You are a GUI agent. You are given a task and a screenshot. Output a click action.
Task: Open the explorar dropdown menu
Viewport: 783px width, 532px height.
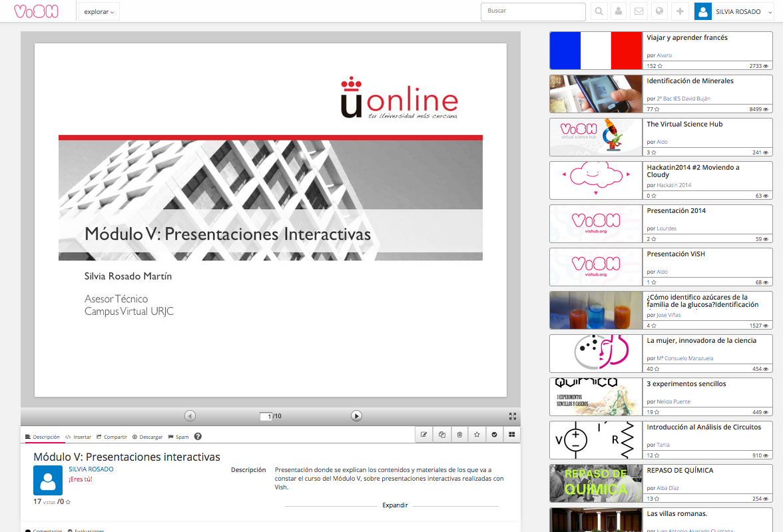(x=99, y=11)
